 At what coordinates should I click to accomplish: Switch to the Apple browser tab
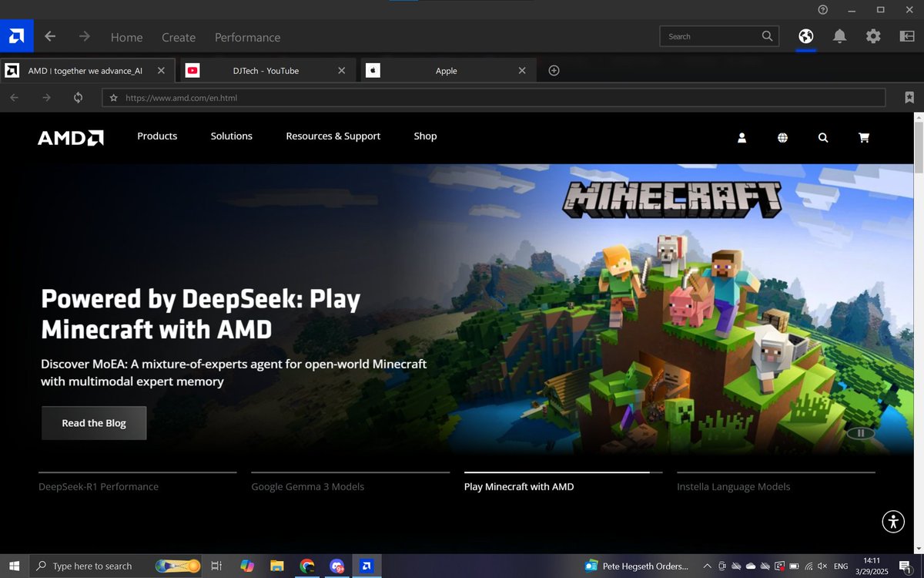coord(447,70)
